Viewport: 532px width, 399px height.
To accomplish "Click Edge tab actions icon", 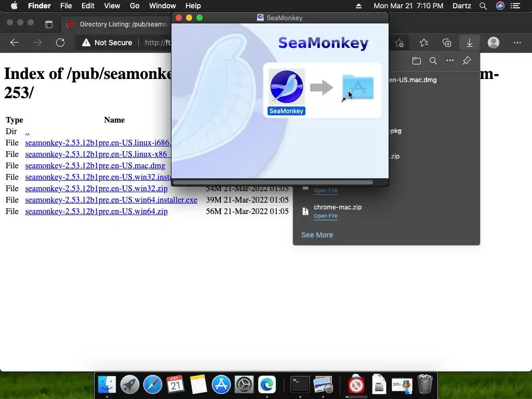I will pos(49,24).
